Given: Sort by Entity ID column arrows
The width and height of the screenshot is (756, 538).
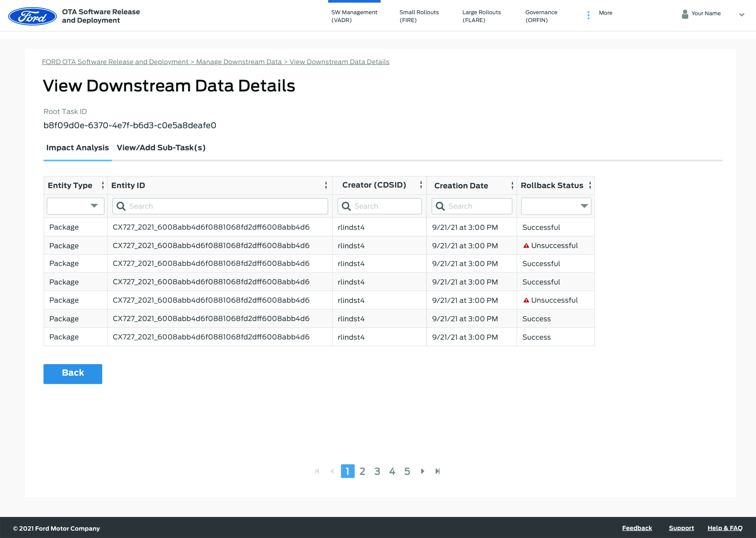Looking at the screenshot, I should coord(326,185).
